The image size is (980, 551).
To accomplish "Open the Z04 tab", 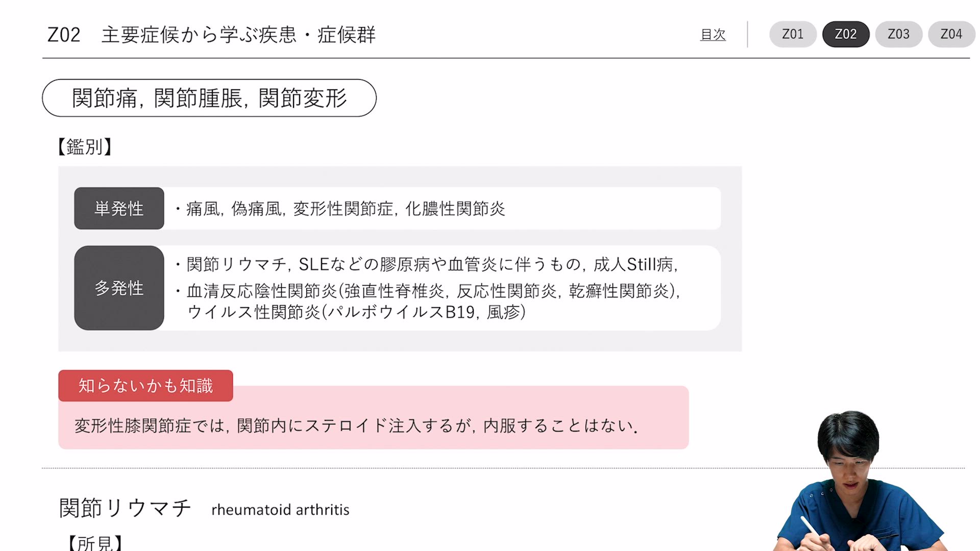I will pos(951,34).
